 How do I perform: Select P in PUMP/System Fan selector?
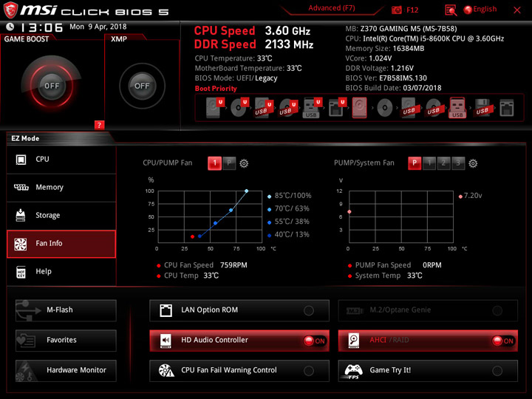click(415, 163)
